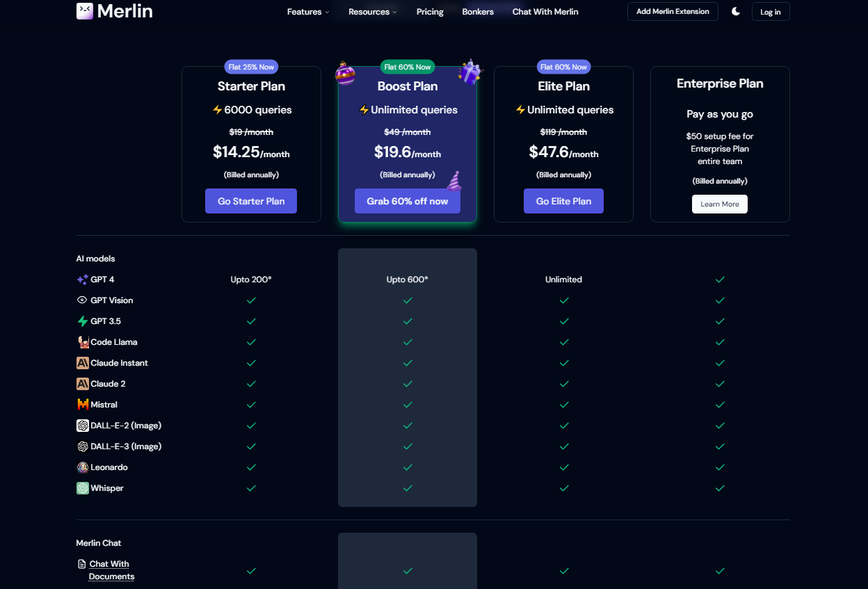Click the ornament ball on Boost Plan

click(x=346, y=73)
